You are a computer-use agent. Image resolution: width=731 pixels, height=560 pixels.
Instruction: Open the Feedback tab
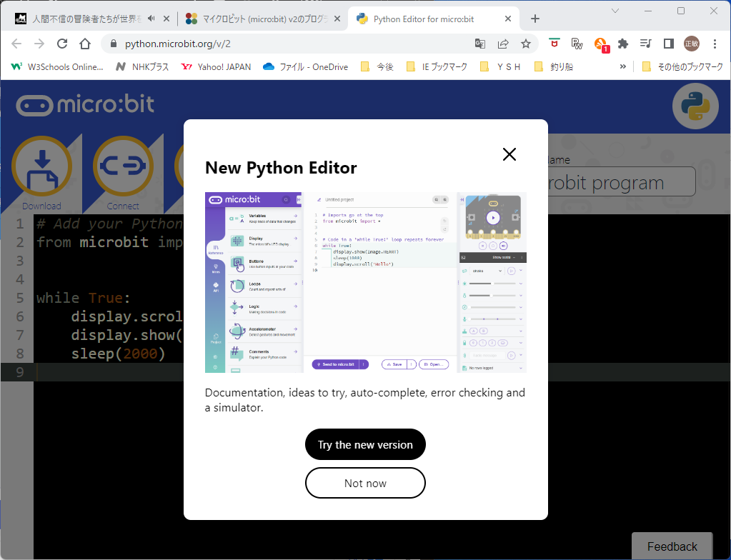tap(672, 546)
